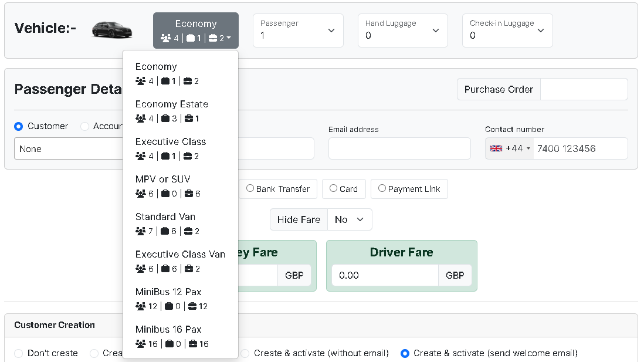The image size is (644, 362).
Task: Click briefcase icon in Standard Van option
Action: coord(188,231)
